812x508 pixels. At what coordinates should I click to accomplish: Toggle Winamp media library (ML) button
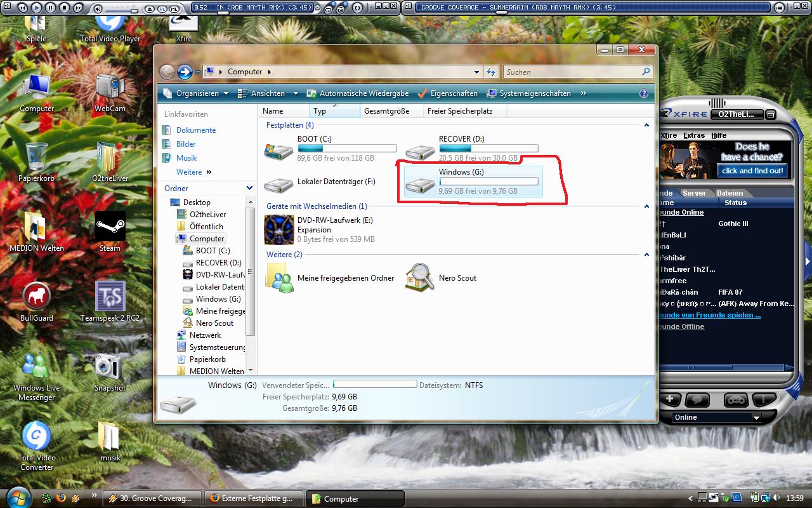coord(174,9)
